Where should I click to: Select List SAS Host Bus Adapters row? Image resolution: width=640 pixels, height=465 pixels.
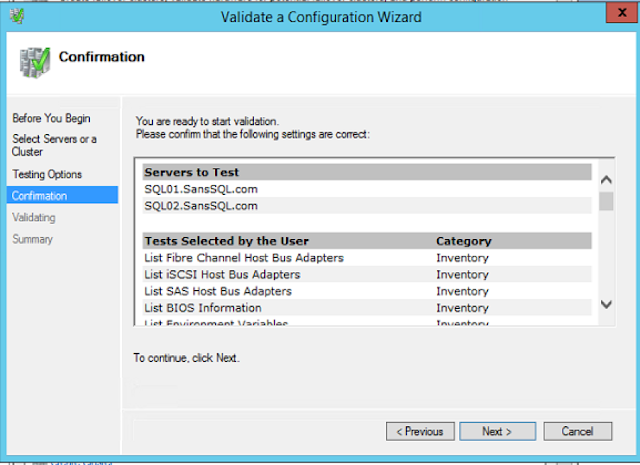click(x=367, y=291)
